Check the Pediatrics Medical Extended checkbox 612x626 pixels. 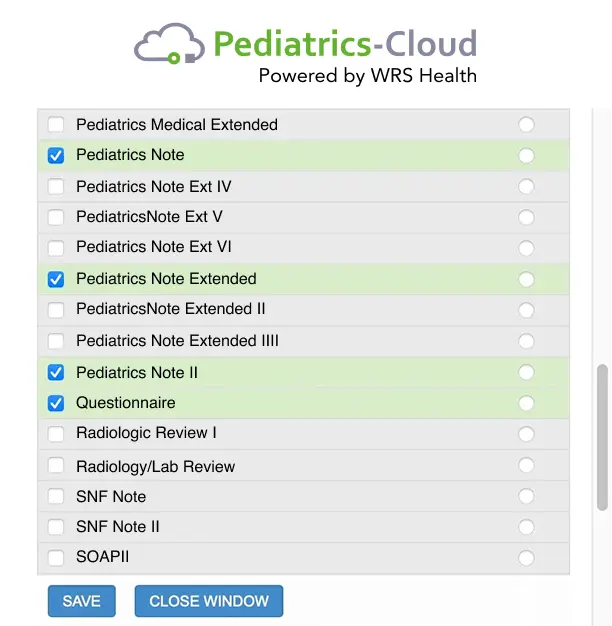click(x=56, y=125)
